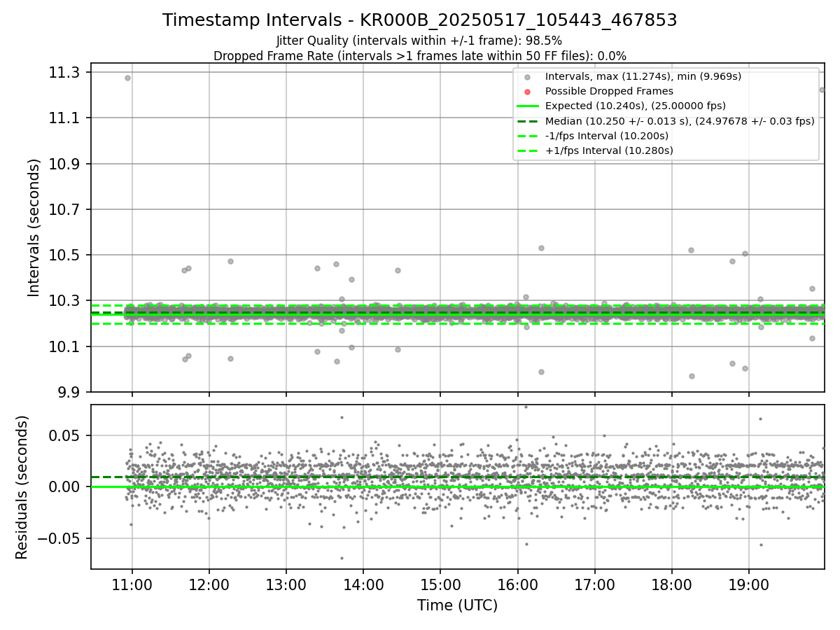Image resolution: width=840 pixels, height=630 pixels.
Task: Click the maximum interval outlier point near 11.27s at 11:00
Action: 127,78
